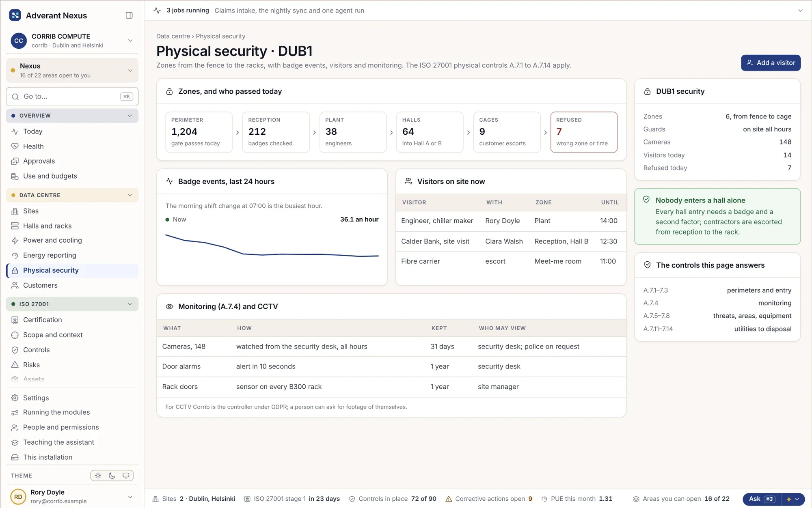Navigate to Certification
The height and width of the screenshot is (508, 812).
click(72, 320)
